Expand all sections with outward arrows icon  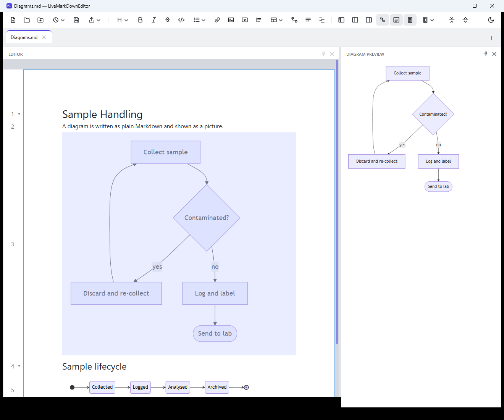pyautogui.click(x=465, y=20)
